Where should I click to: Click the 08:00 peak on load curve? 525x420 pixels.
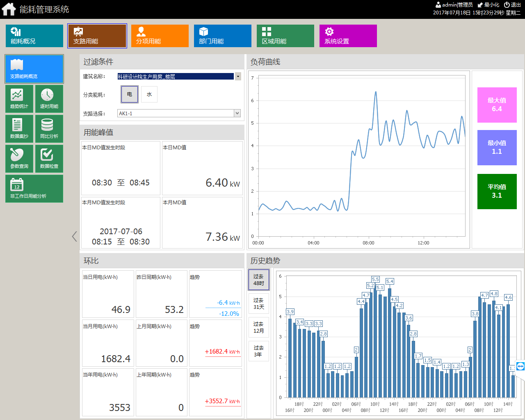376,92
